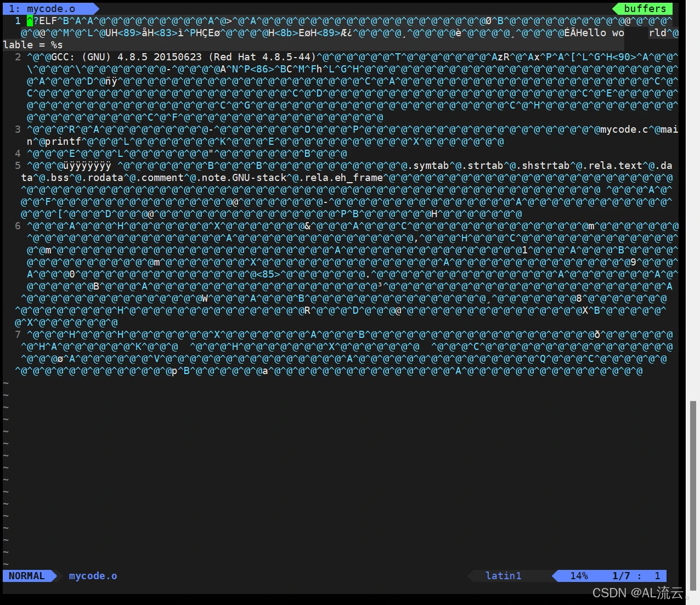Click the 14% position indicator
The width and height of the screenshot is (700, 605).
(x=579, y=576)
